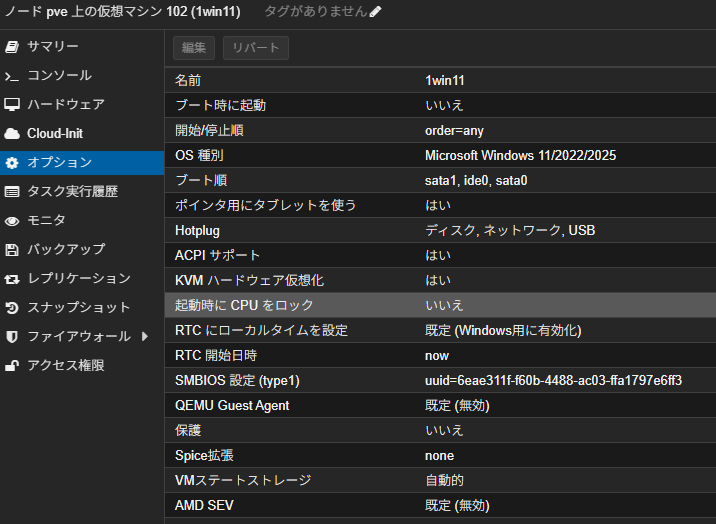The width and height of the screenshot is (716, 524).
Task: Select the RTC にローカルタイムを設定 row
Action: pos(440,330)
